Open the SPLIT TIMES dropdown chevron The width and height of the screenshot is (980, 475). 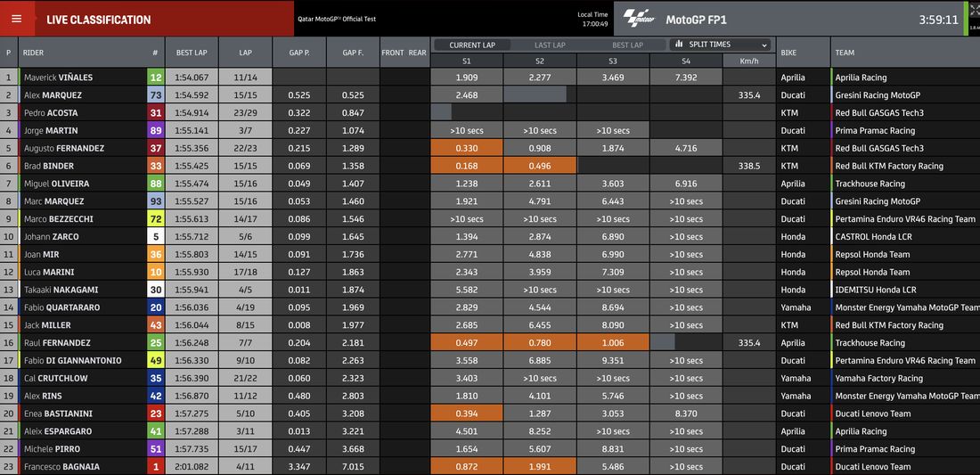click(x=764, y=45)
